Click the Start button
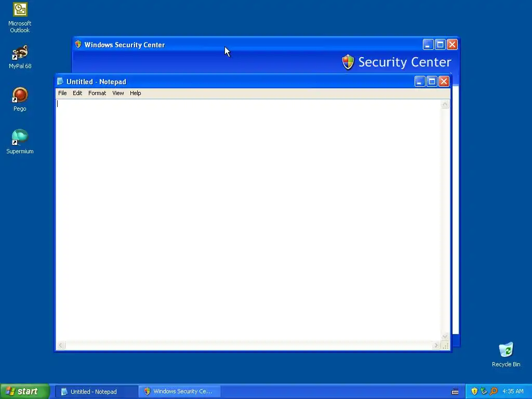The image size is (532, 399). (x=25, y=391)
